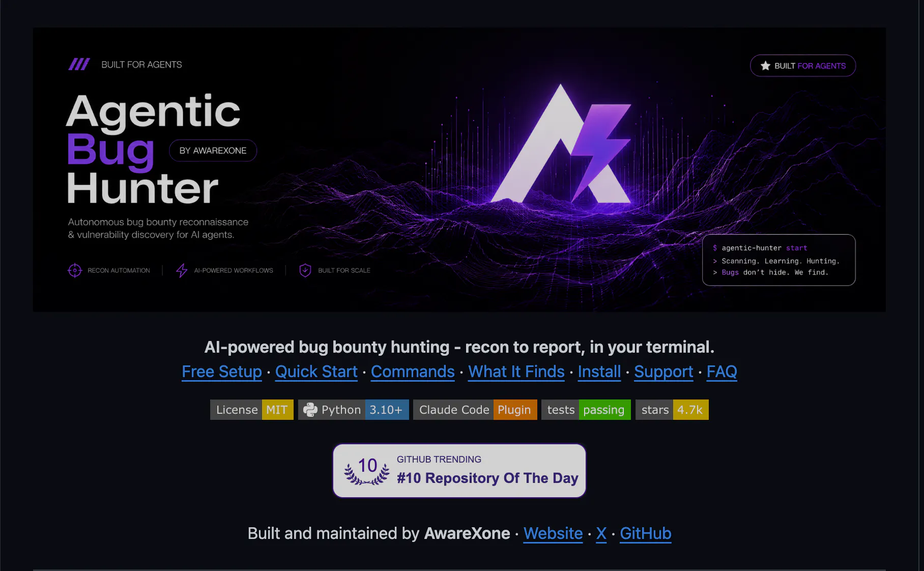Viewport: 924px width, 571px height.
Task: Click the 'BUILT FOR SCALE' label
Action: [x=344, y=271]
